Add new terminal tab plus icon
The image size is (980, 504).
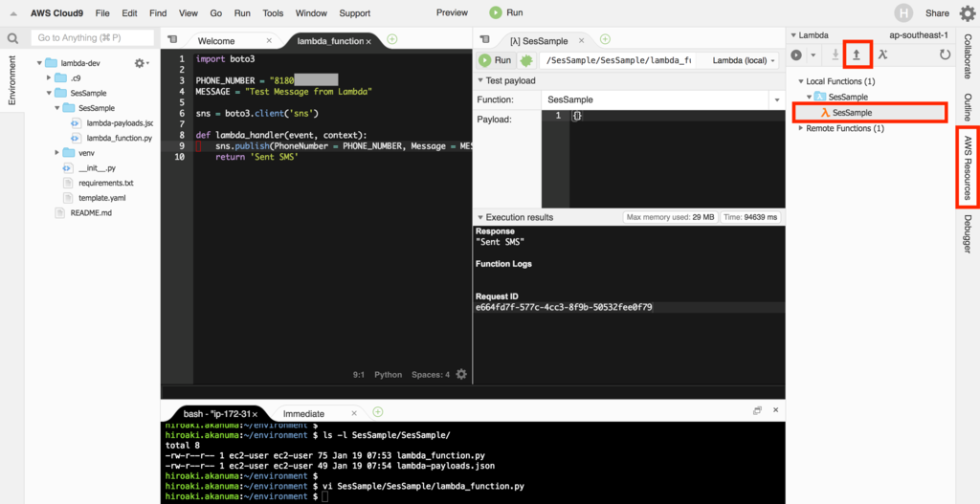click(377, 412)
